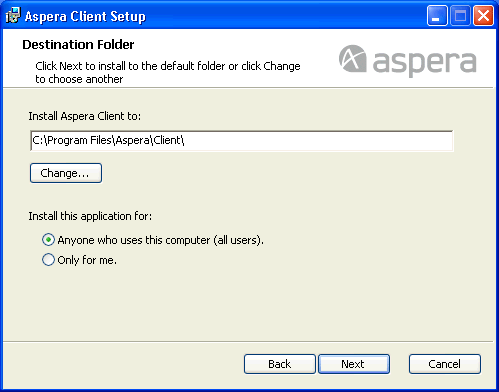
Task: Open the Change... folder dialog
Action: point(66,173)
